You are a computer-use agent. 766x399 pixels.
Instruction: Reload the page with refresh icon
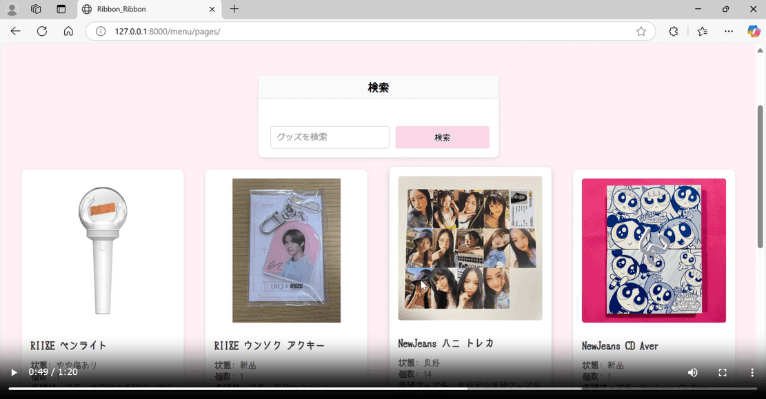[x=42, y=31]
